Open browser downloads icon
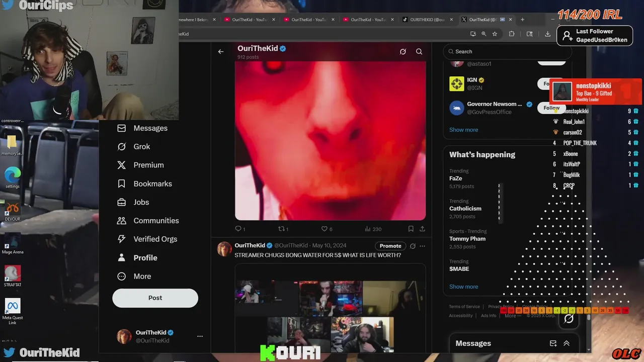The height and width of the screenshot is (362, 644). [x=547, y=34]
